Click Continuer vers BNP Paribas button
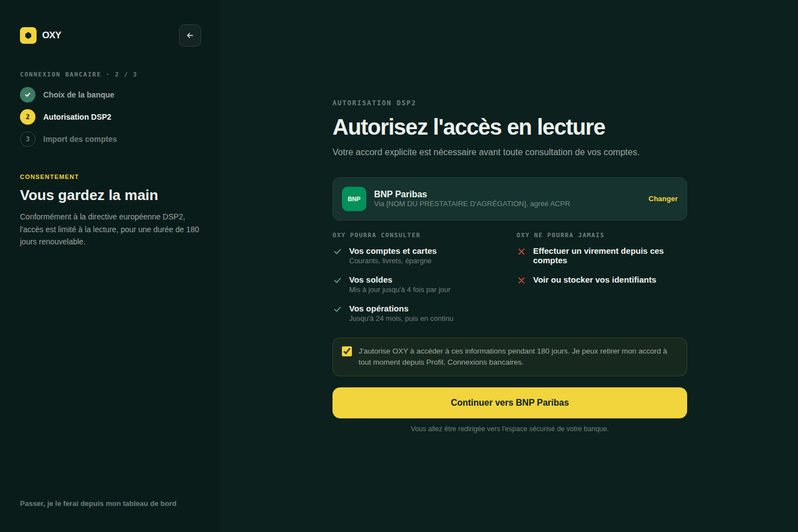 (510, 403)
